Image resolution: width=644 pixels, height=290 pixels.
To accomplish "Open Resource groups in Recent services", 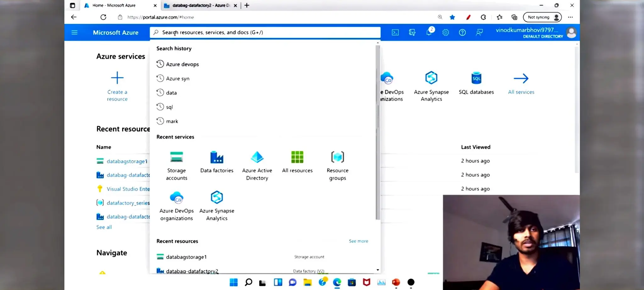I will tap(337, 166).
